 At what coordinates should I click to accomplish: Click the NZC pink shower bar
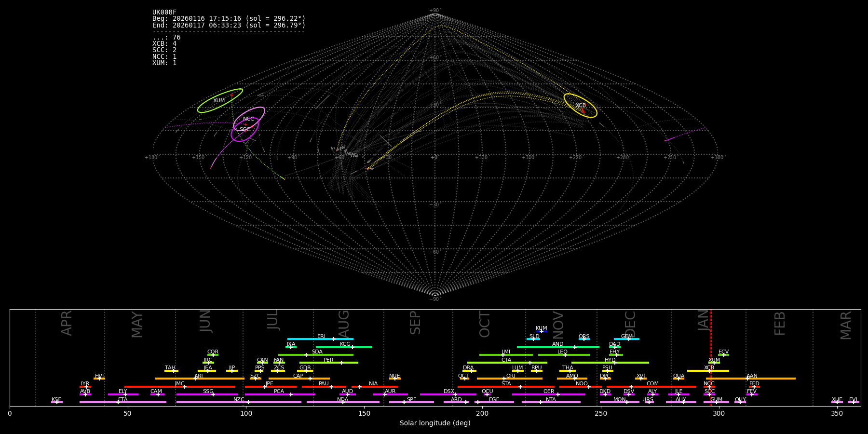pos(239,402)
